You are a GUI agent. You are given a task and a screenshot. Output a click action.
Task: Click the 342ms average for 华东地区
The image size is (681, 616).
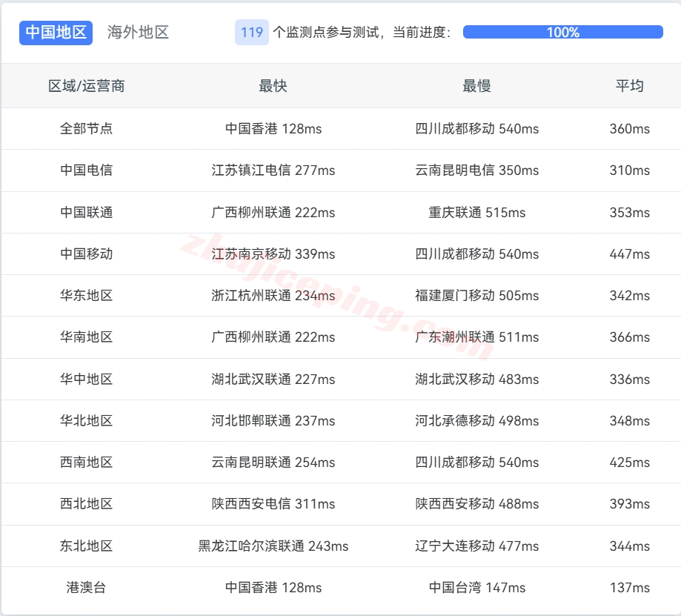(x=629, y=296)
